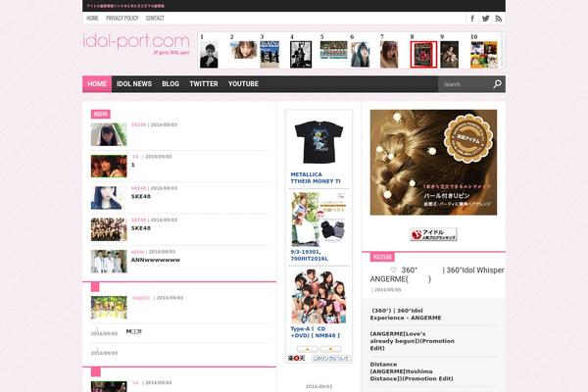Open ranking thumbnail number 6
Viewport: 588px width, 392px height.
coord(361,55)
